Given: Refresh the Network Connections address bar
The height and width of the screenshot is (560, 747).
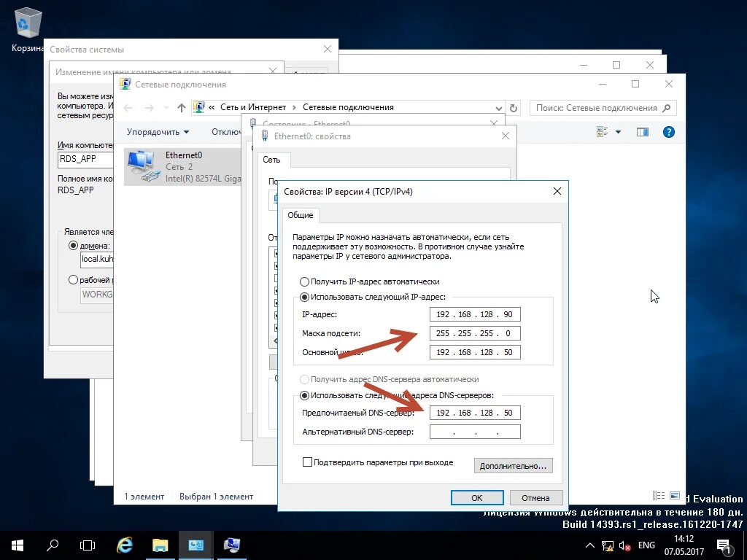Looking at the screenshot, I should 513,108.
